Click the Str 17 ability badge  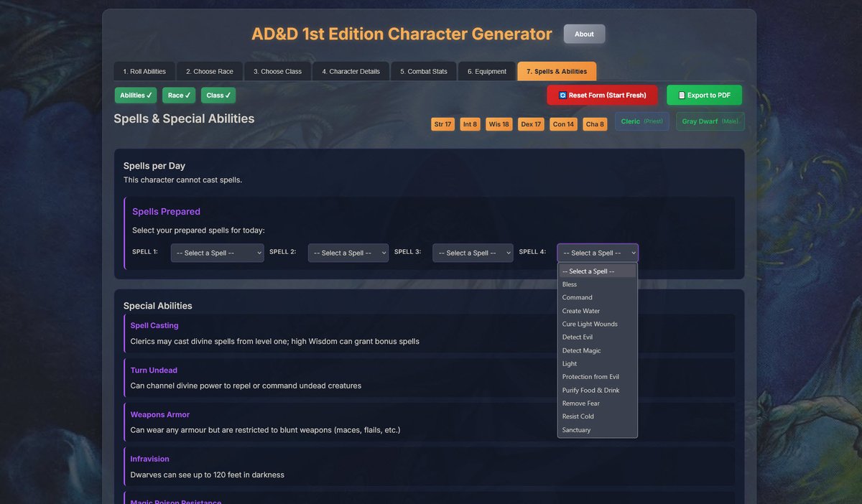[443, 124]
